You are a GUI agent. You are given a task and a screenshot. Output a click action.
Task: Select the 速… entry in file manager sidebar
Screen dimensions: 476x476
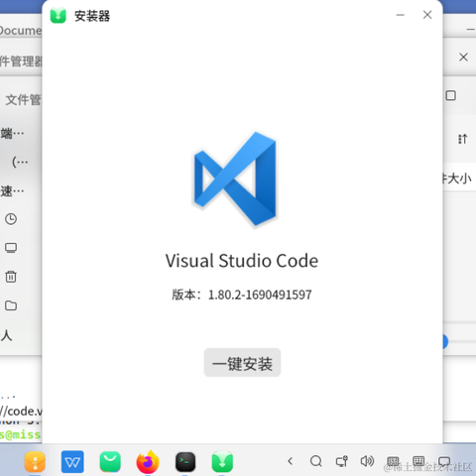pos(12,191)
